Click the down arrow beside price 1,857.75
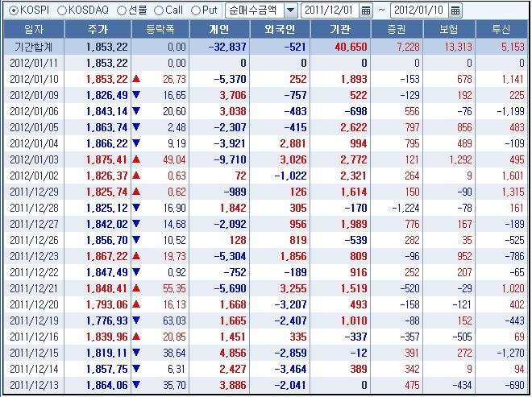 point(136,369)
